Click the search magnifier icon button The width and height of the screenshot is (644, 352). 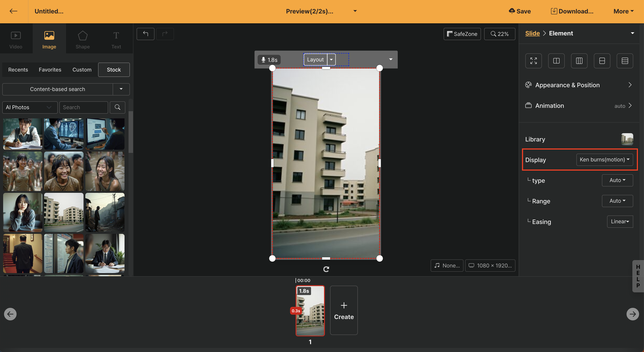117,107
